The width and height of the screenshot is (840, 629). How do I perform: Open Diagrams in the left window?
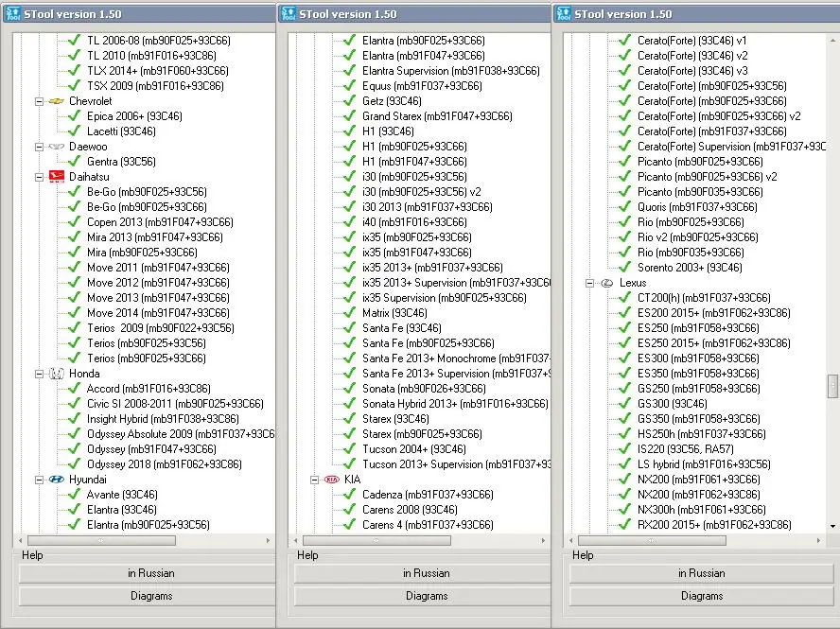click(148, 596)
